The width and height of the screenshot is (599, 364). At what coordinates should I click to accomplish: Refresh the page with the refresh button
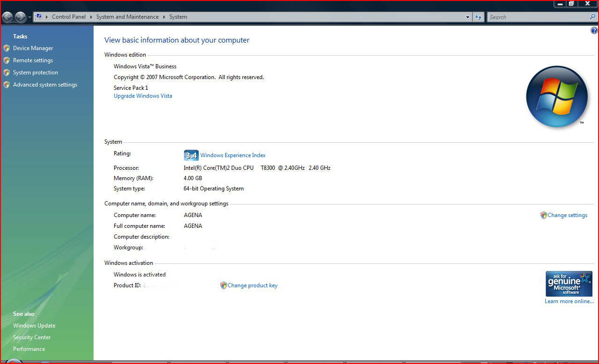point(478,17)
